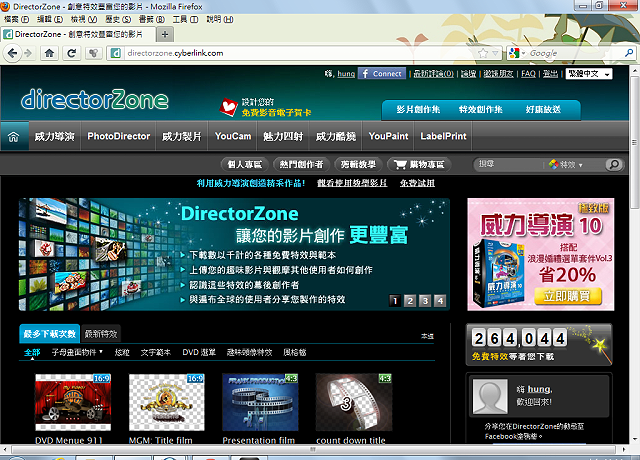Reload the page with the refresh icon
The width and height of the screenshot is (640, 460).
click(72, 53)
